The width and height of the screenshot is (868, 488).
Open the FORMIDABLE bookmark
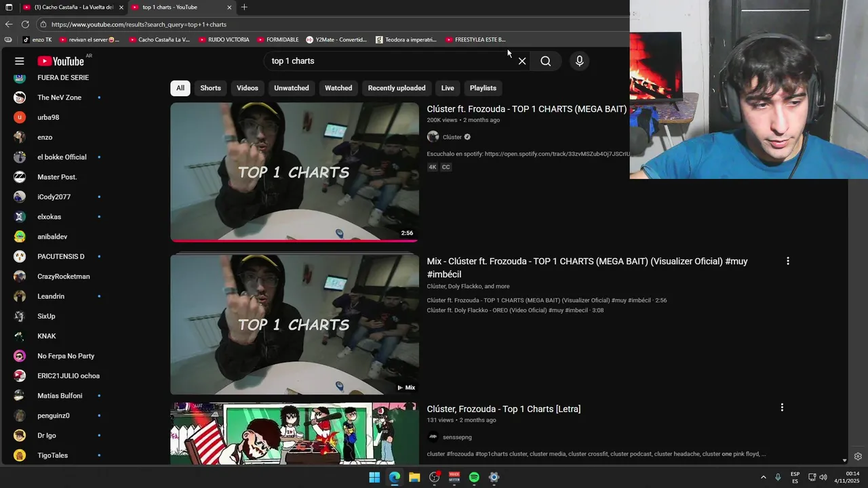[x=278, y=40]
